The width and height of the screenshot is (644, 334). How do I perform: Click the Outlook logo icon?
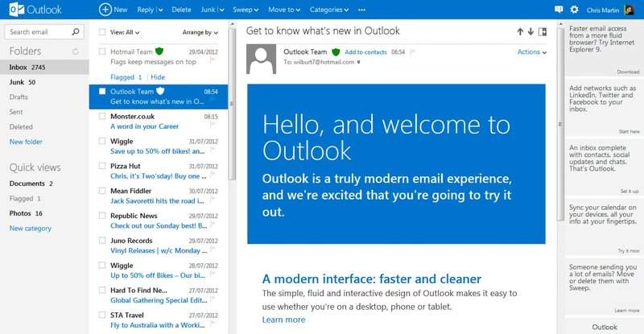click(16, 10)
